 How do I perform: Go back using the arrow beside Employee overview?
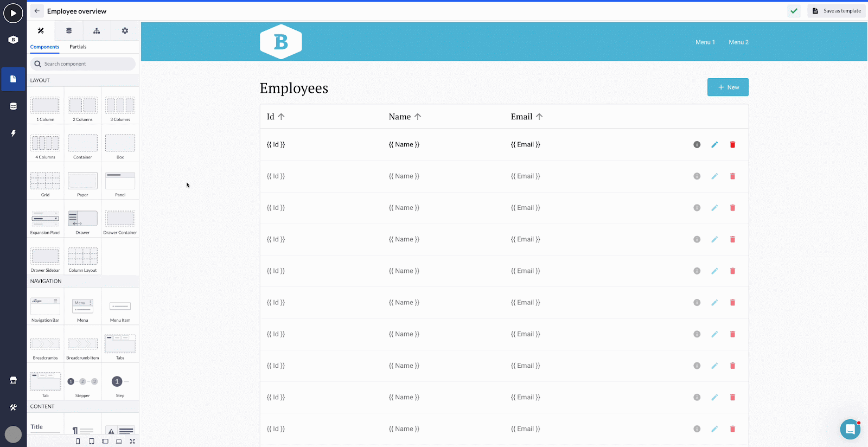click(x=37, y=11)
